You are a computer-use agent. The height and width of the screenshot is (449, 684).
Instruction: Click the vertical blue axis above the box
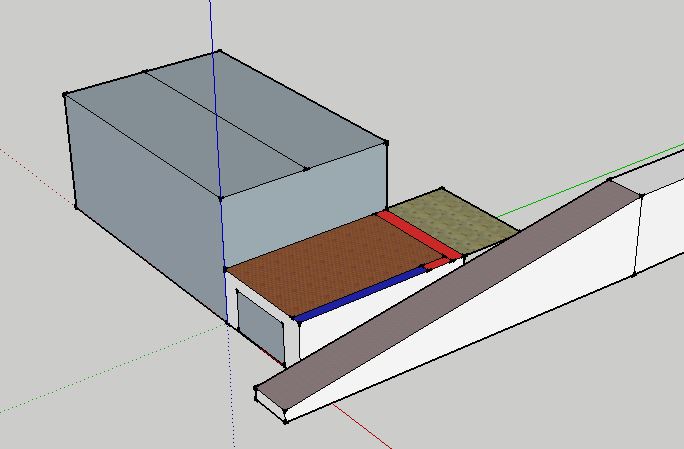click(x=212, y=25)
